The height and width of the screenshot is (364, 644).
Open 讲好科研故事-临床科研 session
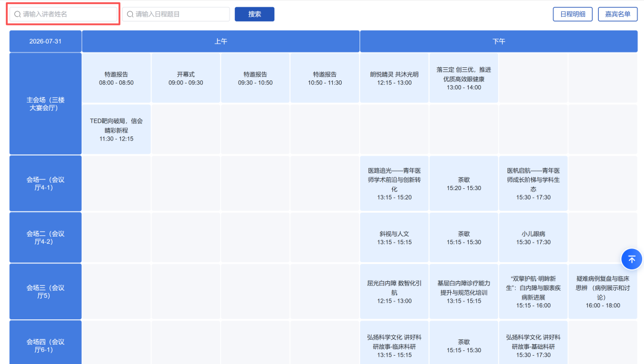coord(394,343)
